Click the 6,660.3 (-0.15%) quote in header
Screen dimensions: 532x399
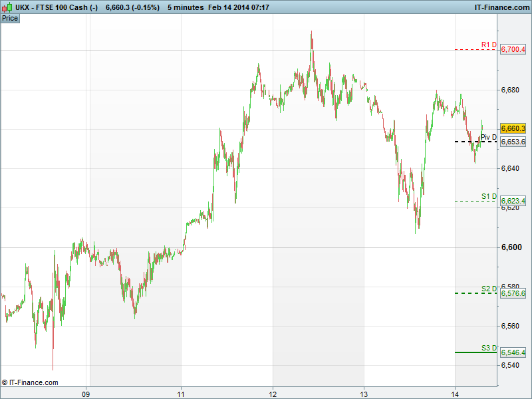pyautogui.click(x=132, y=7)
